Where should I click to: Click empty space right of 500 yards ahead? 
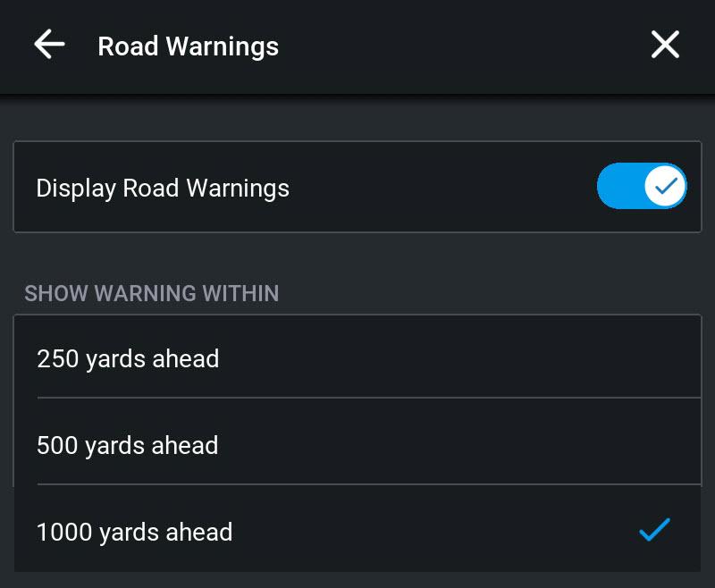tap(447, 445)
